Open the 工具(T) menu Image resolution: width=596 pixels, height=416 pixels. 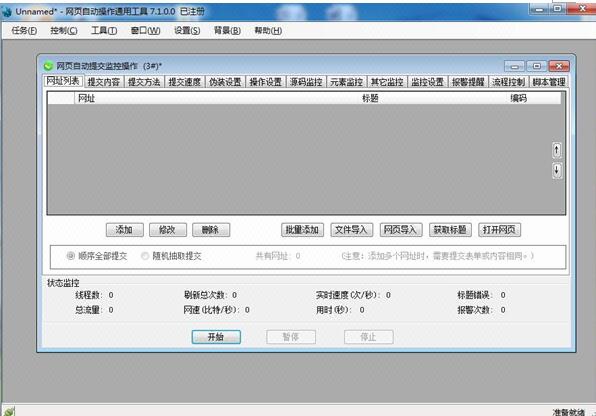coord(104,31)
